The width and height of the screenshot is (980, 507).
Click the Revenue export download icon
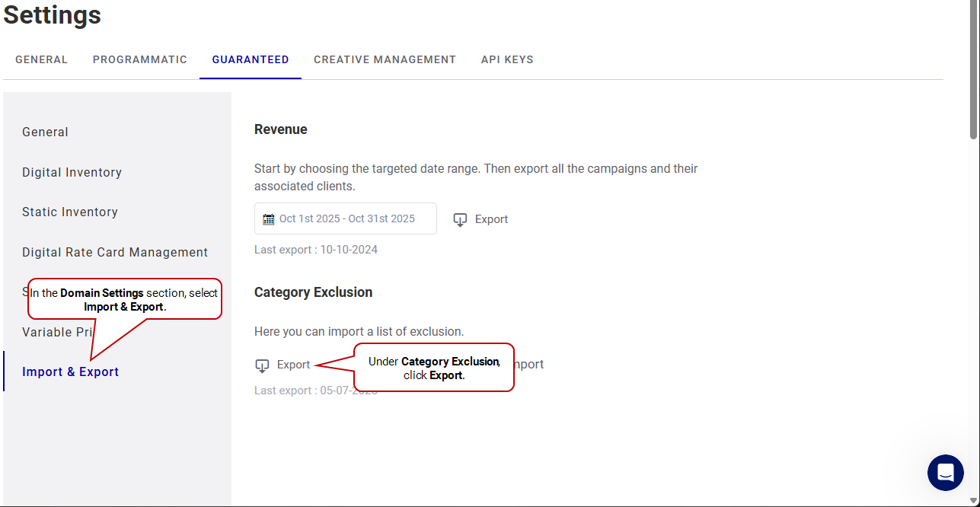coord(460,220)
